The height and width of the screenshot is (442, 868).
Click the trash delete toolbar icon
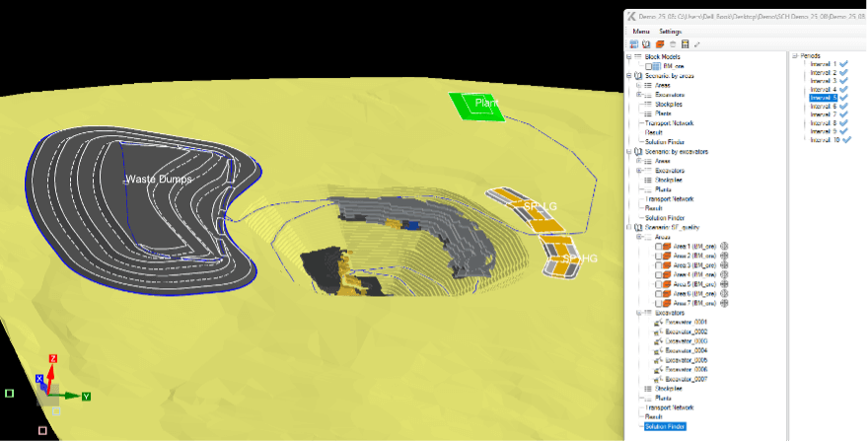click(x=672, y=44)
